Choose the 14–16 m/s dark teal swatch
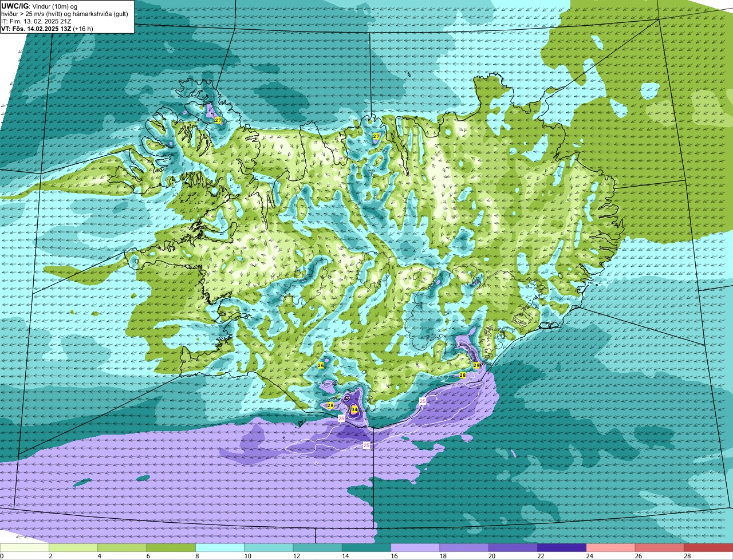 366,547
